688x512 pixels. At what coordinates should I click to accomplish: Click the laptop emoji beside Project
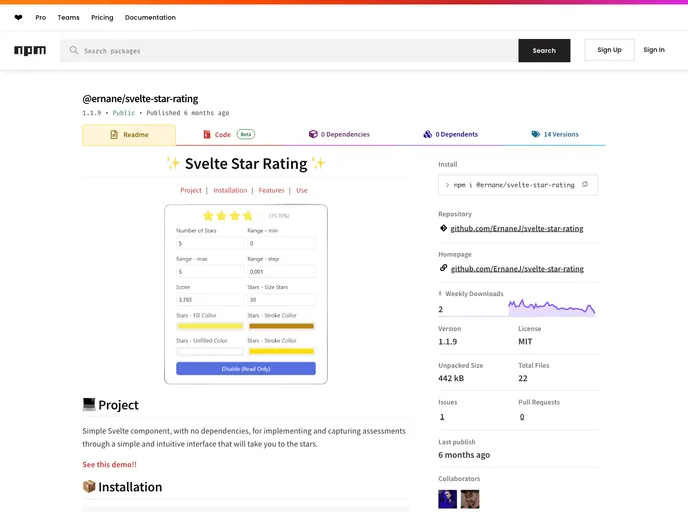(89, 405)
